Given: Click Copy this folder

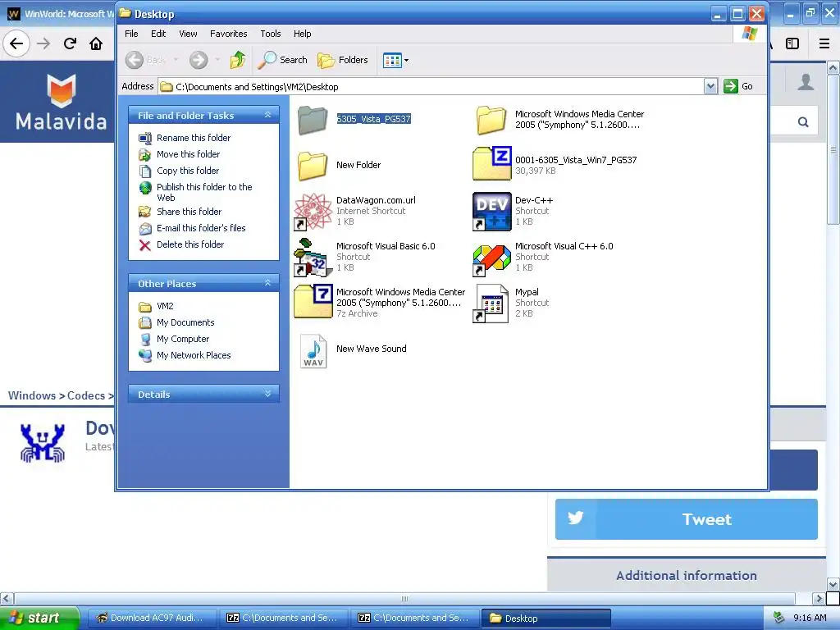Looking at the screenshot, I should [x=179, y=171].
